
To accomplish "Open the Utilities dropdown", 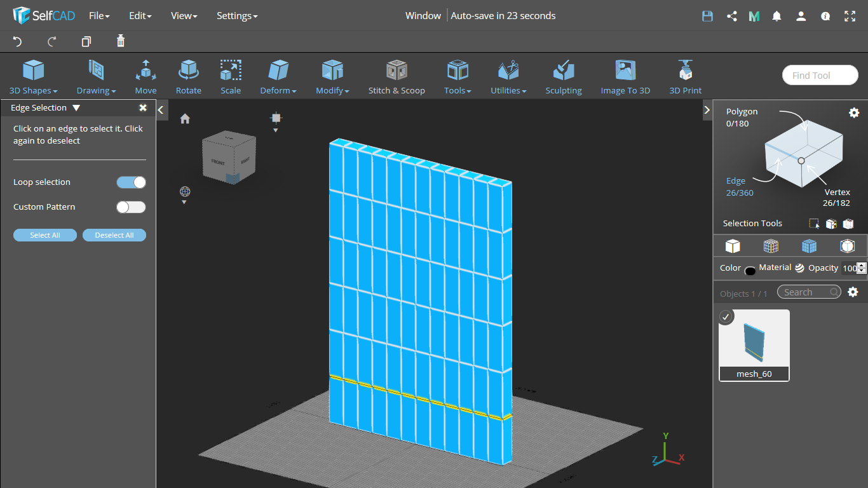I will coord(508,77).
